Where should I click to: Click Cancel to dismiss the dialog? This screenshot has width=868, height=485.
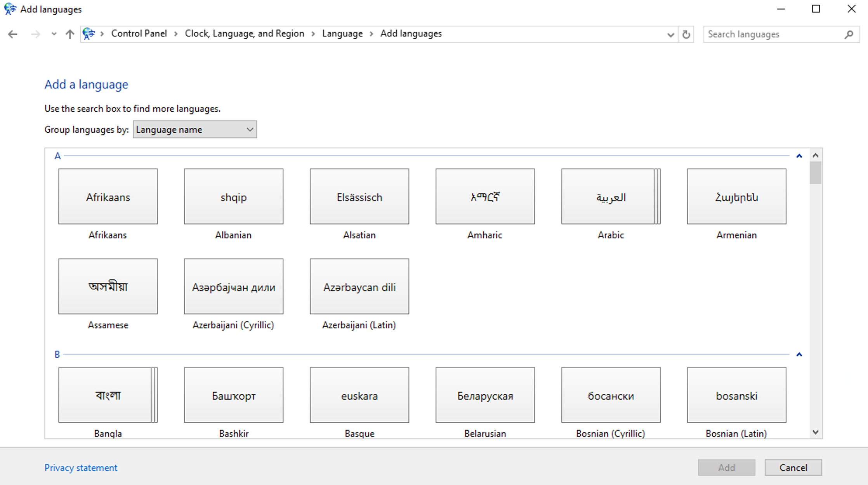point(793,467)
